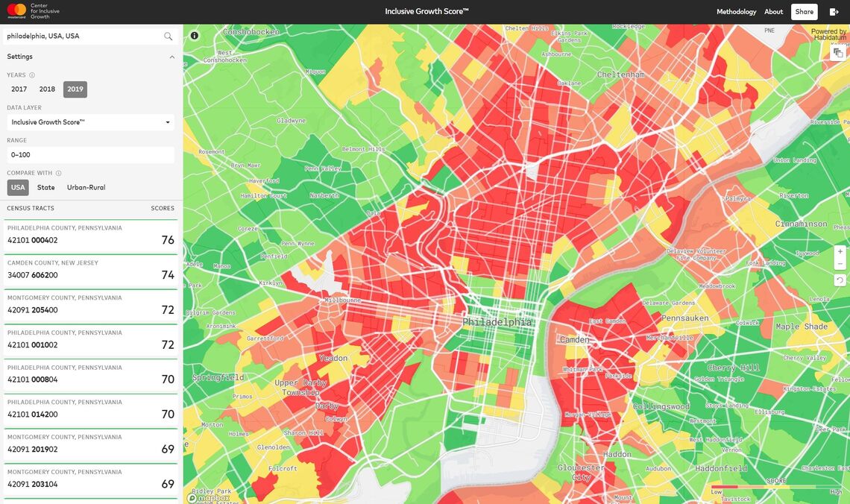Open the map info icon
The width and height of the screenshot is (850, 504).
[x=195, y=36]
